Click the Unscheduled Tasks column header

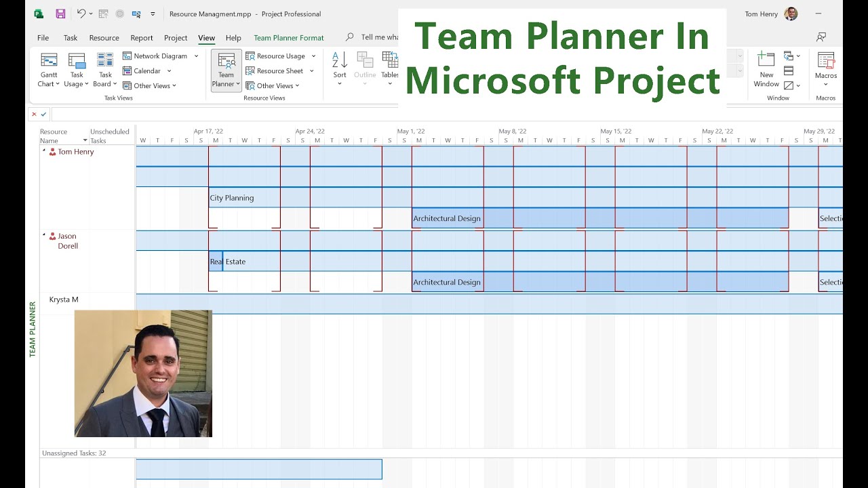(109, 136)
